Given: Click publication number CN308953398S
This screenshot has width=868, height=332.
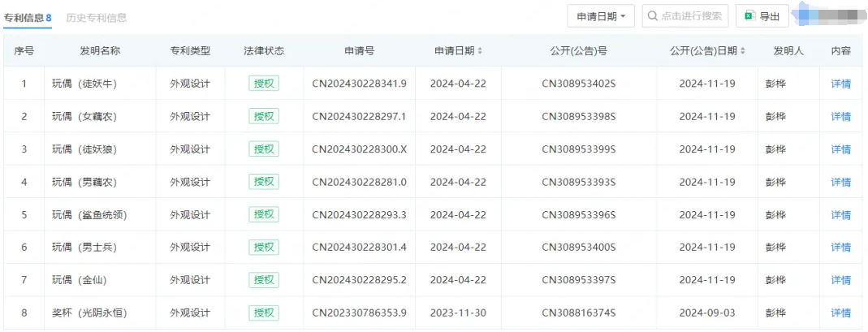Looking at the screenshot, I should [x=579, y=117].
